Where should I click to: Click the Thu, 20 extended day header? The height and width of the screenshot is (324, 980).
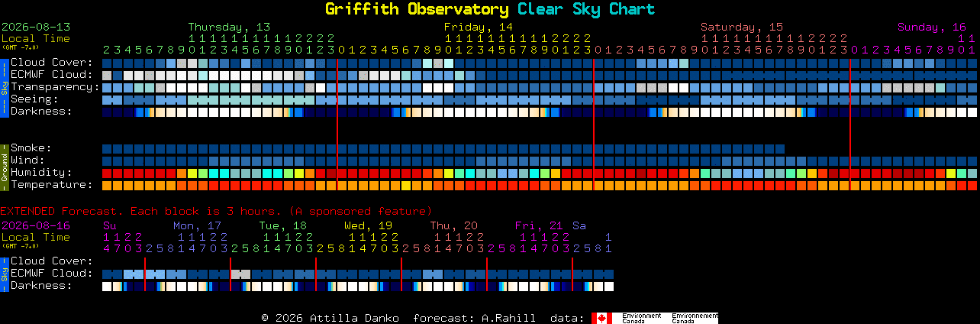(453, 225)
